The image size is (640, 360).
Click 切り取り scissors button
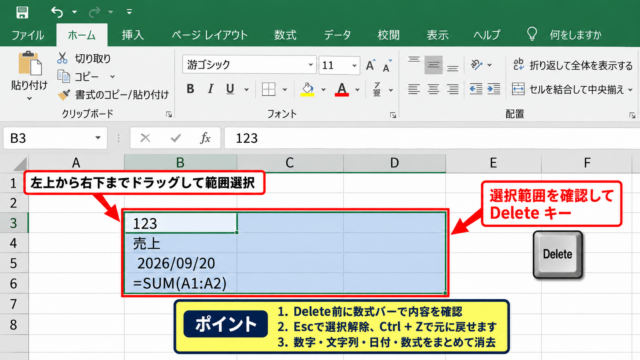pos(84,58)
